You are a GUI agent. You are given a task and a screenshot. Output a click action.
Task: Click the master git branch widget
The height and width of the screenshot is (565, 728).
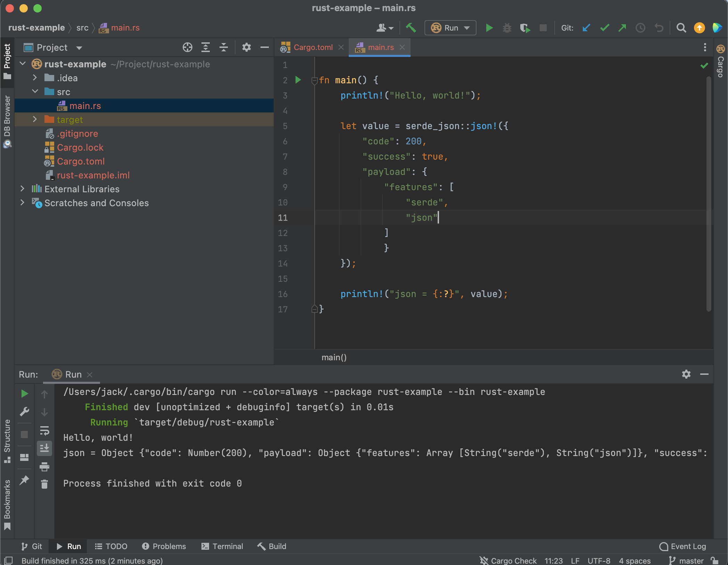click(686, 560)
